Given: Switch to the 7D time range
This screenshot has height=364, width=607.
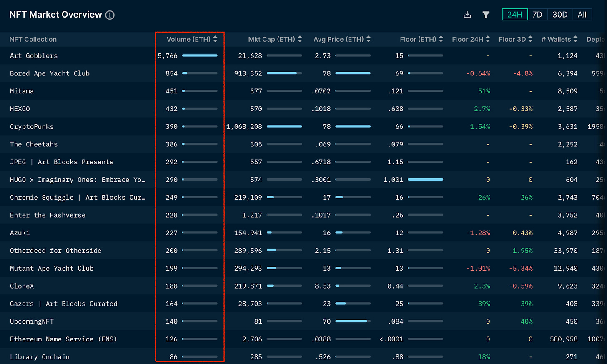Looking at the screenshot, I should (537, 15).
